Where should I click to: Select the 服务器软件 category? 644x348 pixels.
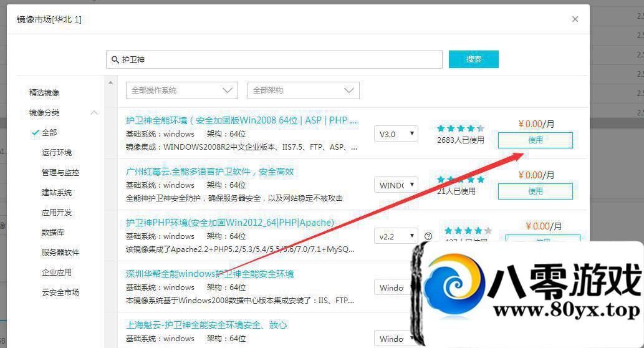pos(60,253)
